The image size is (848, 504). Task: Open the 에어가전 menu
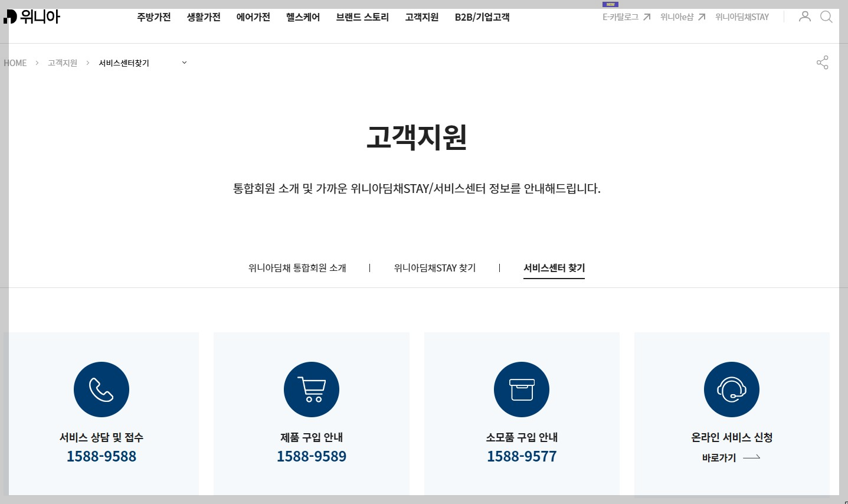tap(253, 17)
